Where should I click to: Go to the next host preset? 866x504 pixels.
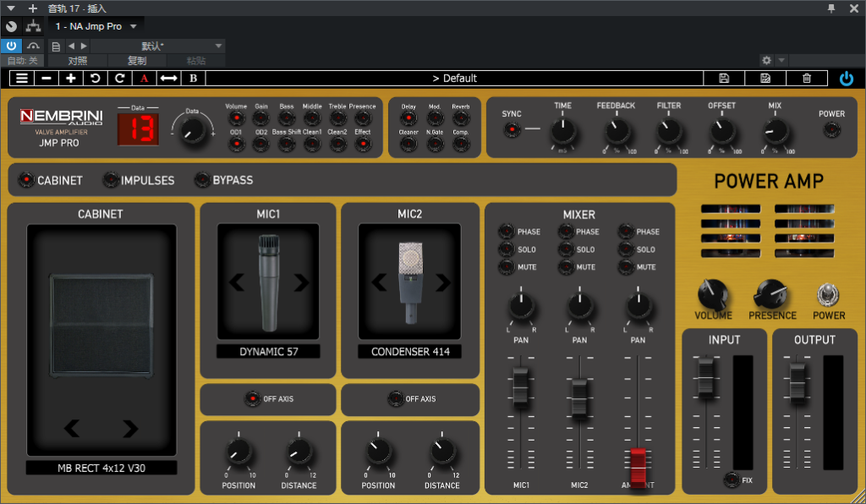(84, 46)
